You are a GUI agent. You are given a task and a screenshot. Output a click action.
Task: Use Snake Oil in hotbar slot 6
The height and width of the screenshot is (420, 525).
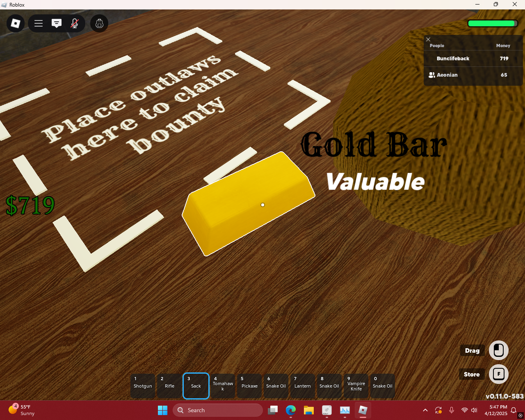(276, 386)
